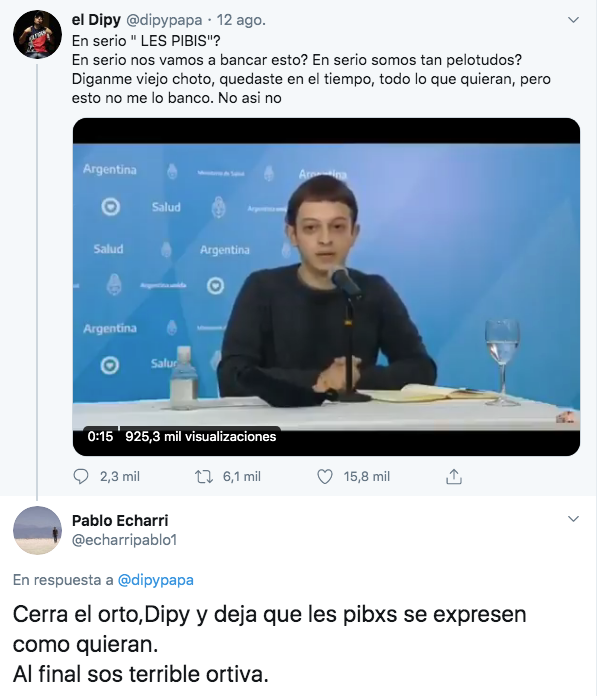Open Pablo Echarri's profile picture
The width and height of the screenshot is (603, 696).
click(x=36, y=530)
